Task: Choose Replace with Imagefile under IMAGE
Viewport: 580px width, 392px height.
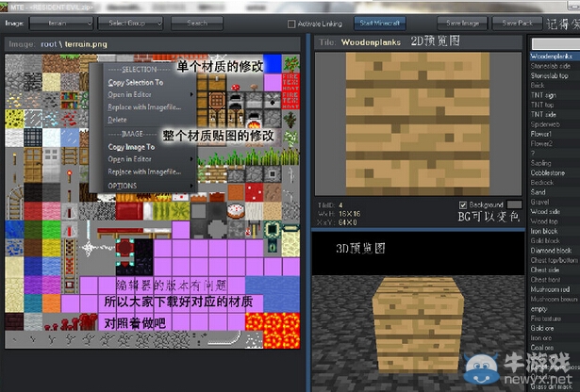Action: coord(144,171)
